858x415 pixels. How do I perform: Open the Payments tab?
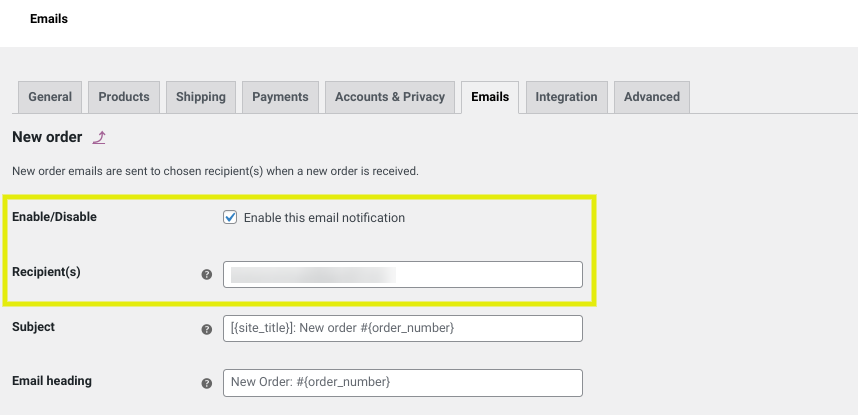(280, 97)
